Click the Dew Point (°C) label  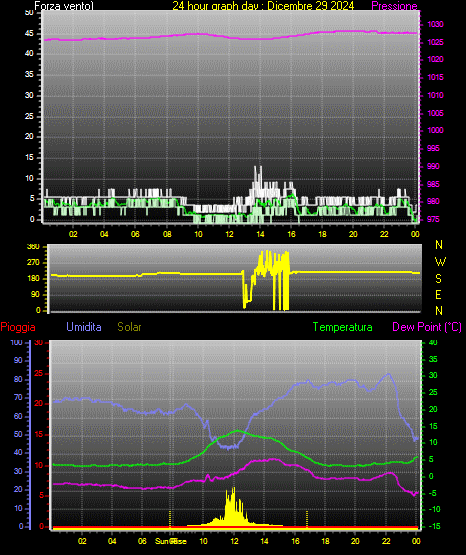(x=427, y=327)
